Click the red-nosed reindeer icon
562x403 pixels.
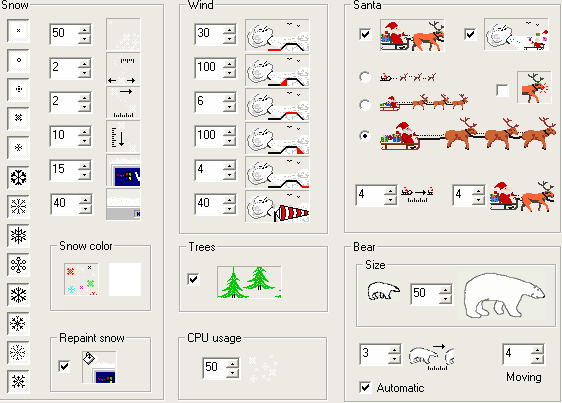[x=534, y=87]
